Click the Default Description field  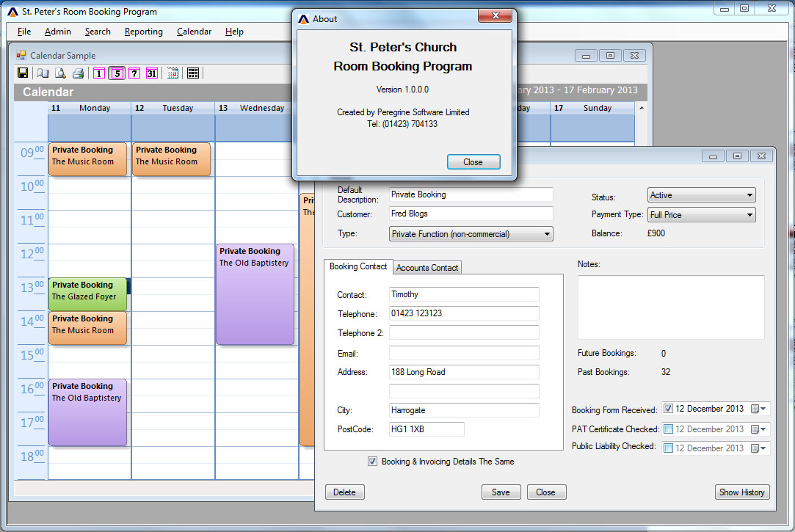(471, 194)
